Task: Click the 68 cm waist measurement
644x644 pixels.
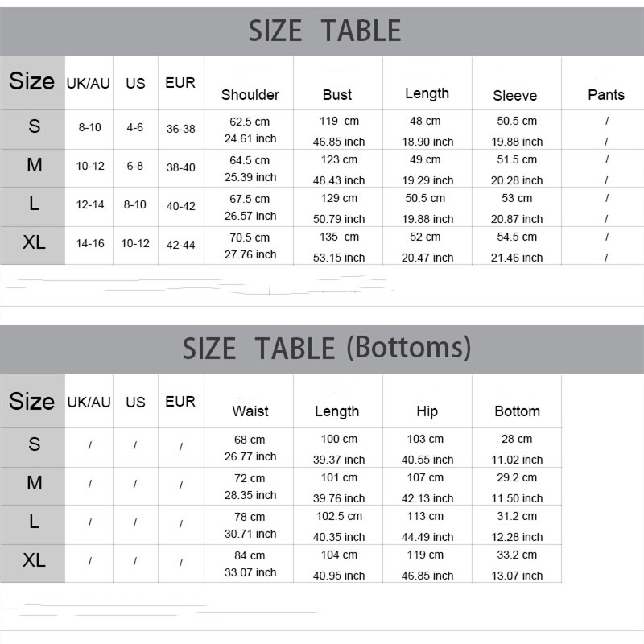Action: tap(250, 440)
